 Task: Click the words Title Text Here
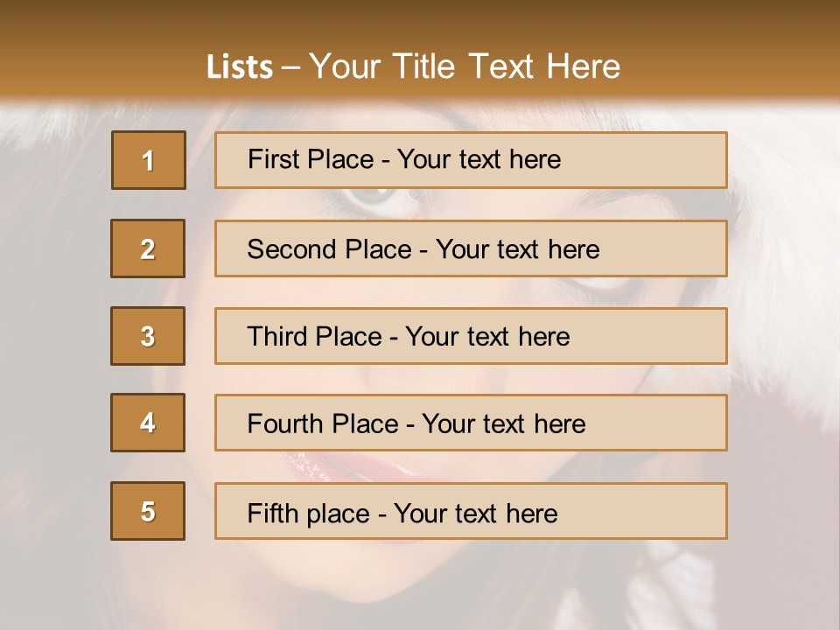coord(507,66)
